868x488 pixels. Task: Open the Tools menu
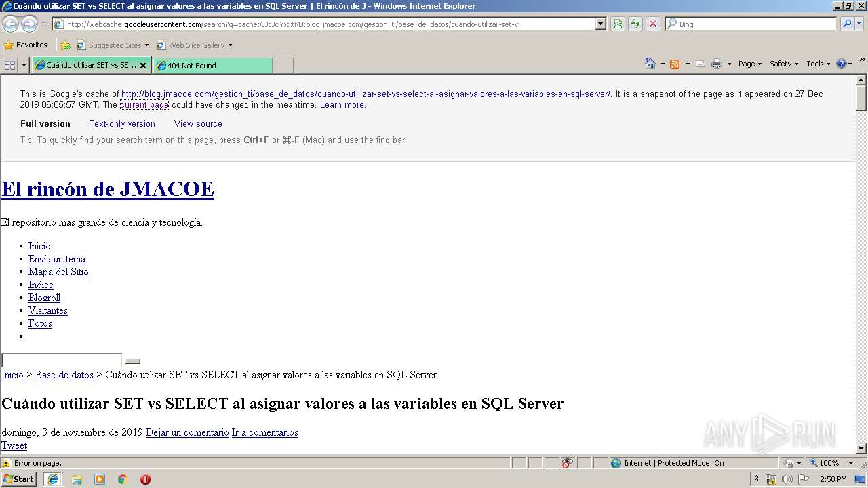tap(818, 64)
